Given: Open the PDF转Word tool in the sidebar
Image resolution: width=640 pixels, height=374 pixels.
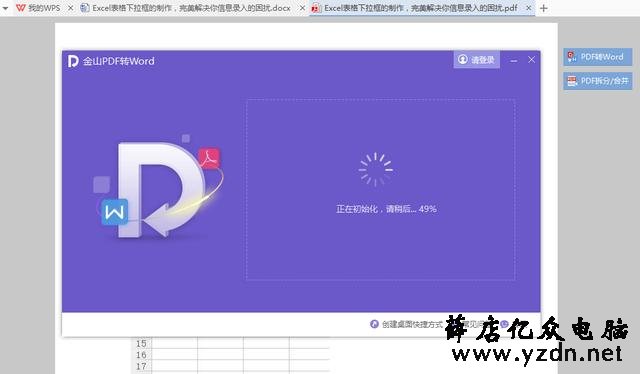Looking at the screenshot, I should 598,57.
